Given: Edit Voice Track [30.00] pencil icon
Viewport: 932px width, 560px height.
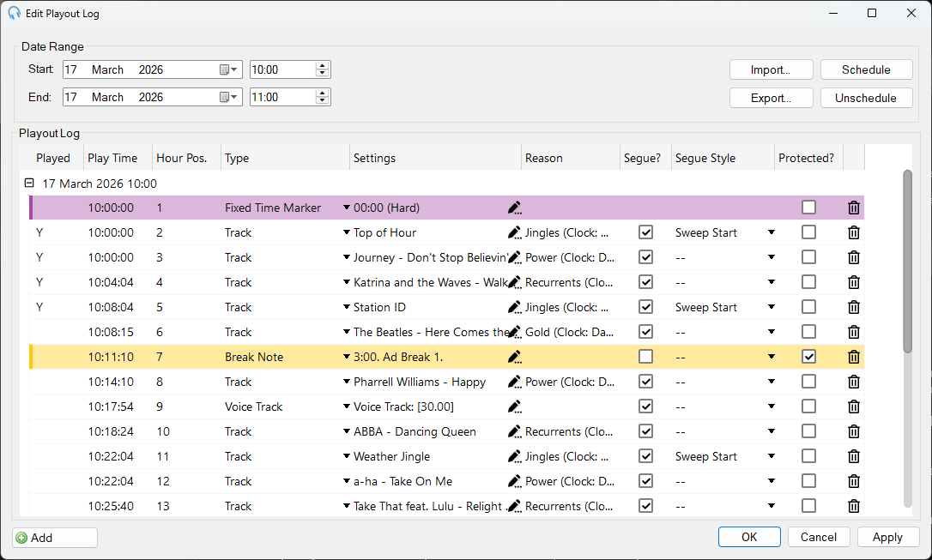Looking at the screenshot, I should (515, 406).
